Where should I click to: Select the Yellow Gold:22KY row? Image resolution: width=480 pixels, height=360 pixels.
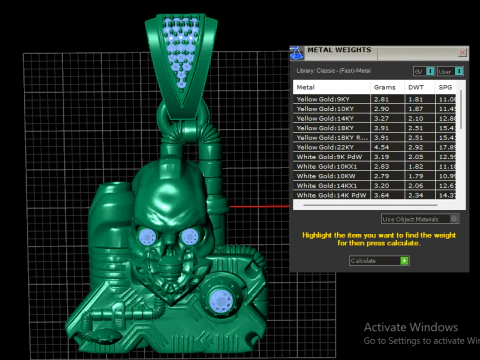point(375,147)
